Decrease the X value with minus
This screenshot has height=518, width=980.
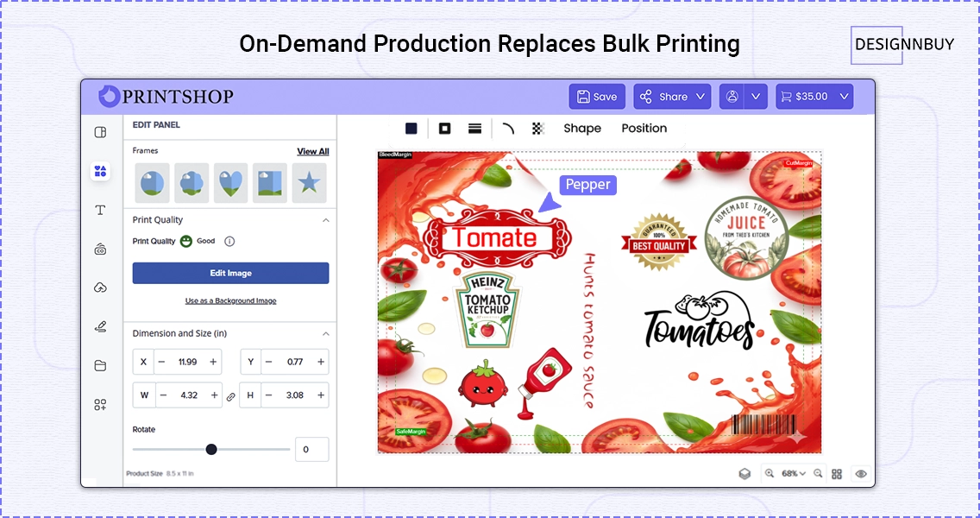[161, 362]
